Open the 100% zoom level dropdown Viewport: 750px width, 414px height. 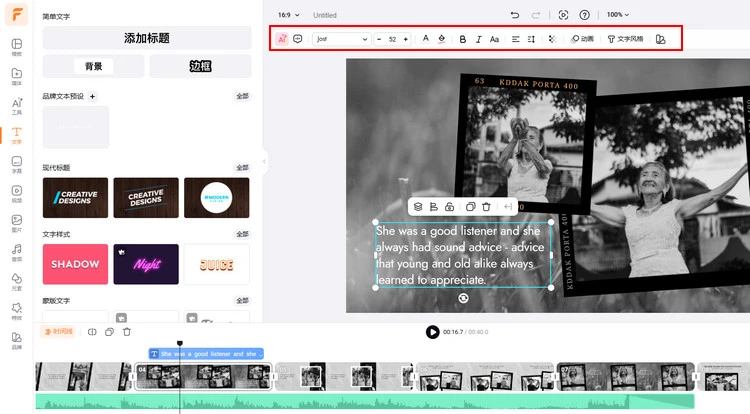pos(619,15)
